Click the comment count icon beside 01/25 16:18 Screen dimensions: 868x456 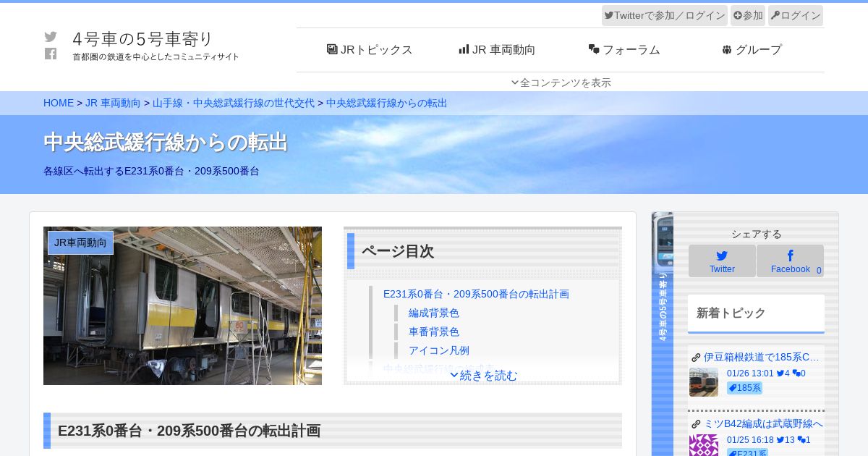click(x=801, y=440)
